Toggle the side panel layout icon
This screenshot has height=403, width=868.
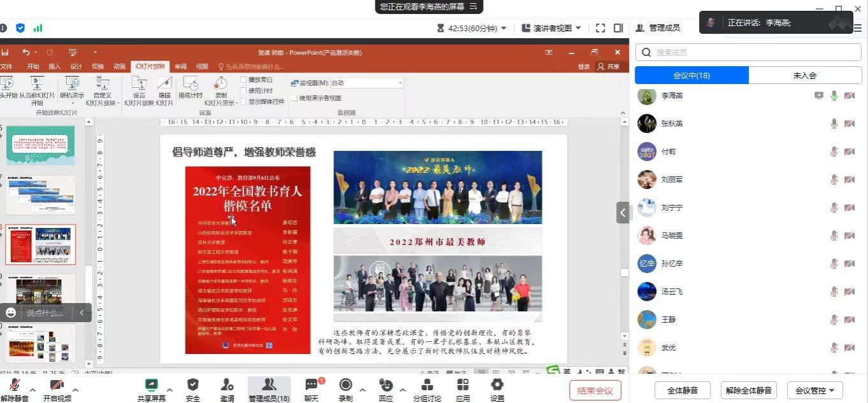pyautogui.click(x=618, y=28)
